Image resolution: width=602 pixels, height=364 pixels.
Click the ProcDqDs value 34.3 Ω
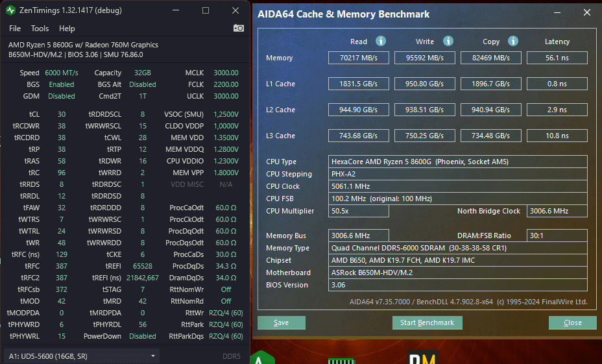[226, 266]
